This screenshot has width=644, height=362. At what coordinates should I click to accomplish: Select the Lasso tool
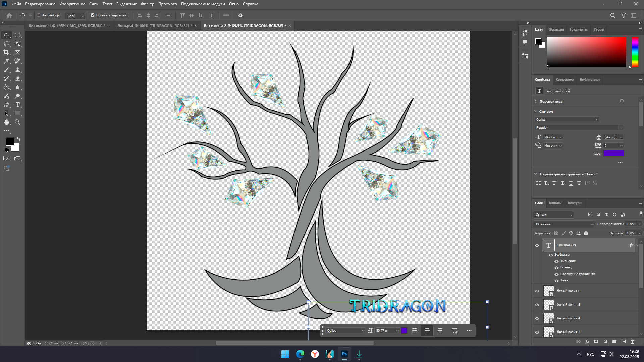pos(6,44)
